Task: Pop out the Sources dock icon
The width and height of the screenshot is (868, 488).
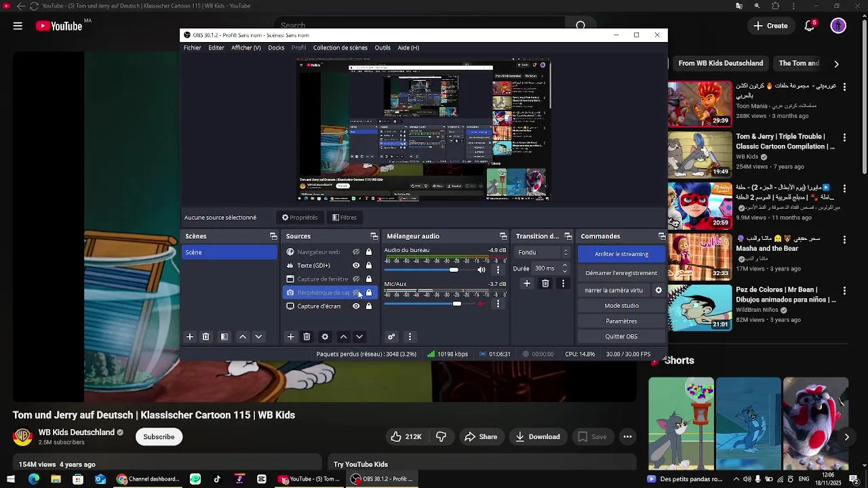Action: tap(374, 237)
